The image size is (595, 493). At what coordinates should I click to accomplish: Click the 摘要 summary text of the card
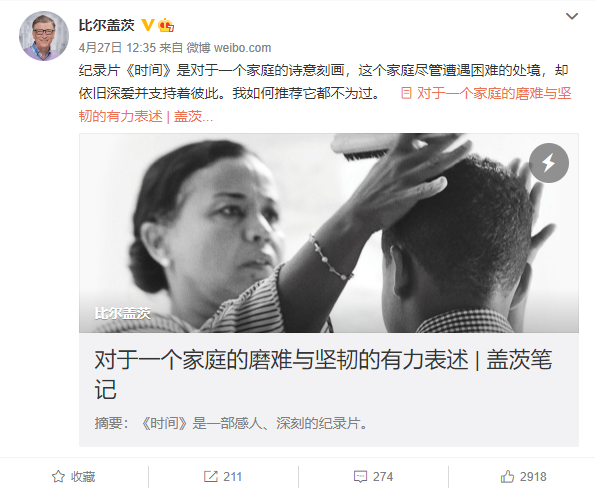coord(231,423)
